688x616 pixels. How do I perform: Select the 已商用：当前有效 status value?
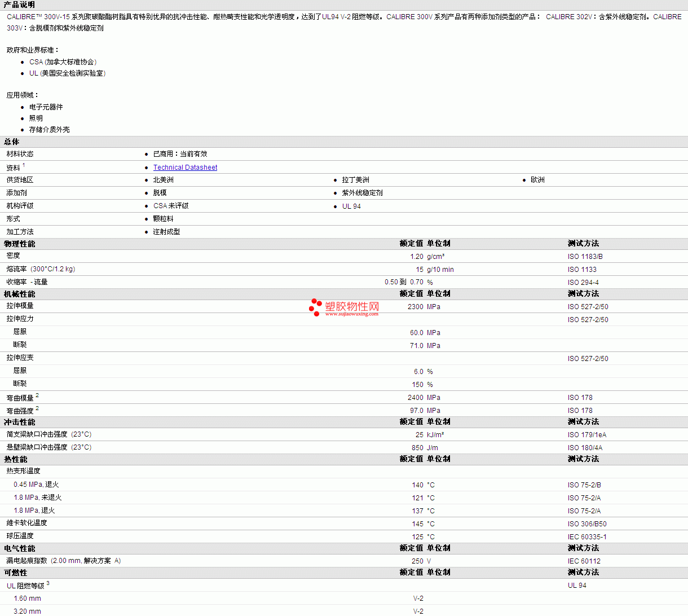pos(180,154)
